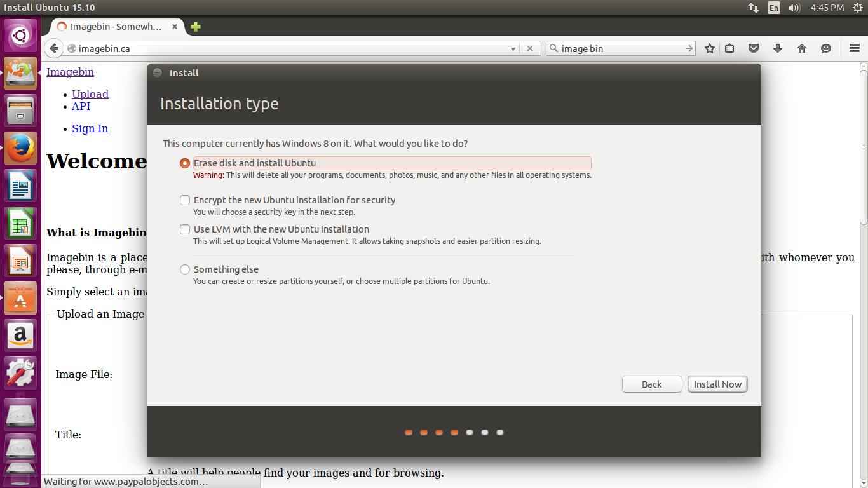
Task: Open the Imagebin link on the page
Action: click(70, 72)
